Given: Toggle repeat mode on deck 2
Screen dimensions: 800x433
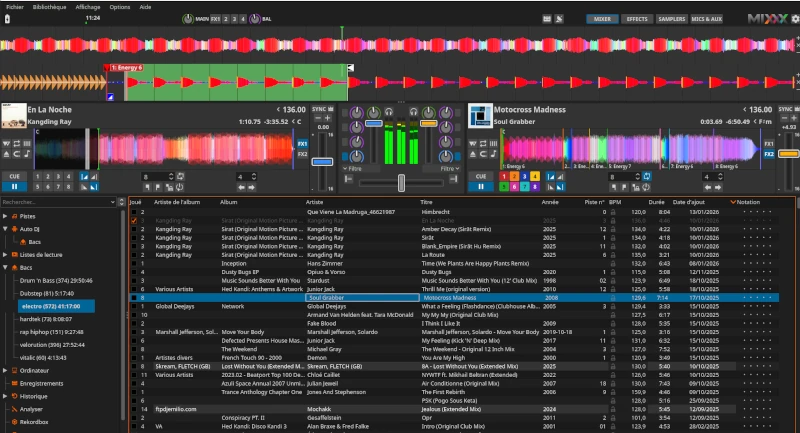Looking at the screenshot, I should (x=483, y=144).
